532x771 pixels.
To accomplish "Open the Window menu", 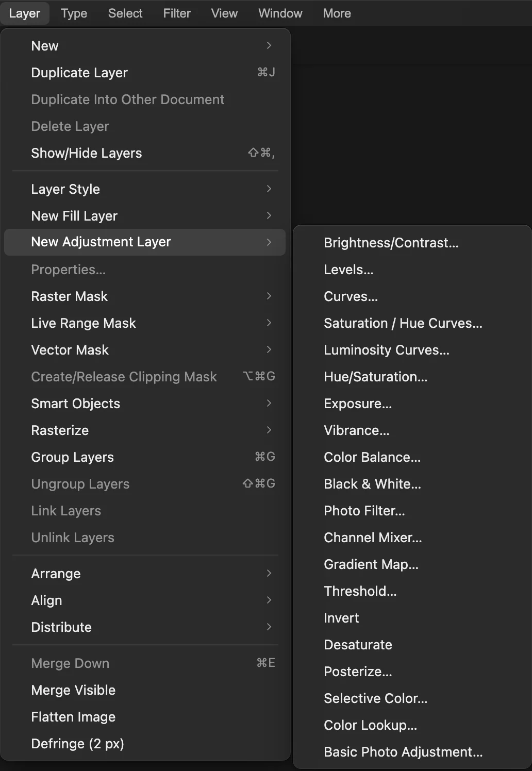I will click(280, 13).
